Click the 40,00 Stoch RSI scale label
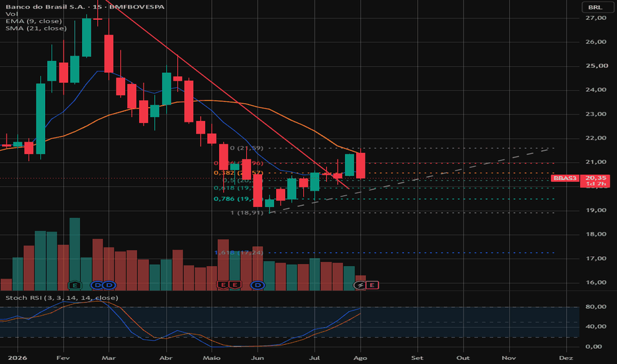 [596, 326]
